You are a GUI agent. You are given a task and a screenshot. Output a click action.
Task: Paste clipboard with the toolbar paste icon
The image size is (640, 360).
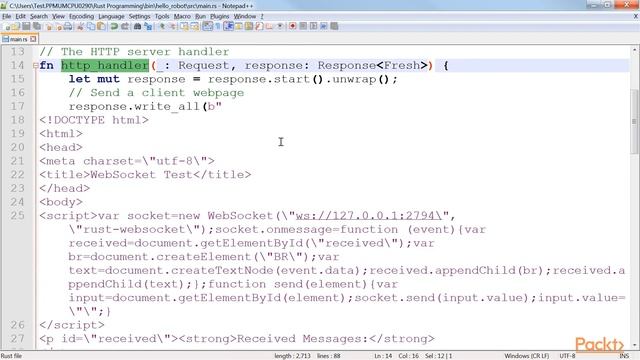pyautogui.click(x=101, y=27)
